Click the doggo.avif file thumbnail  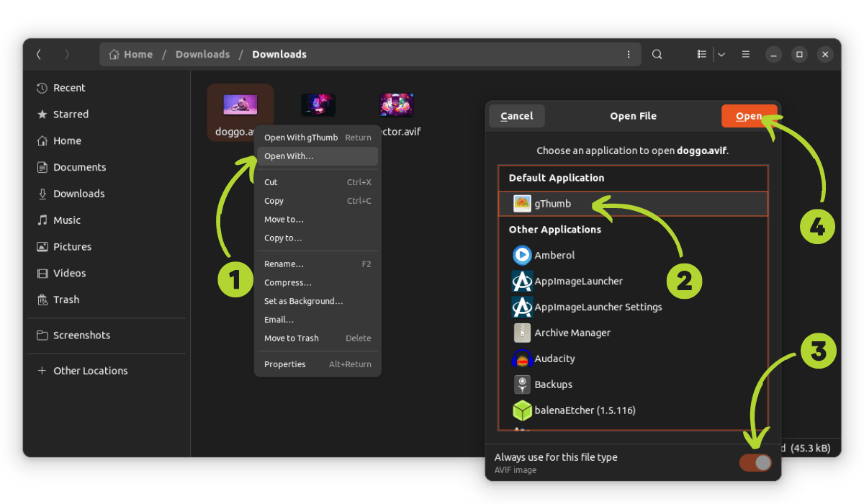pos(240,105)
